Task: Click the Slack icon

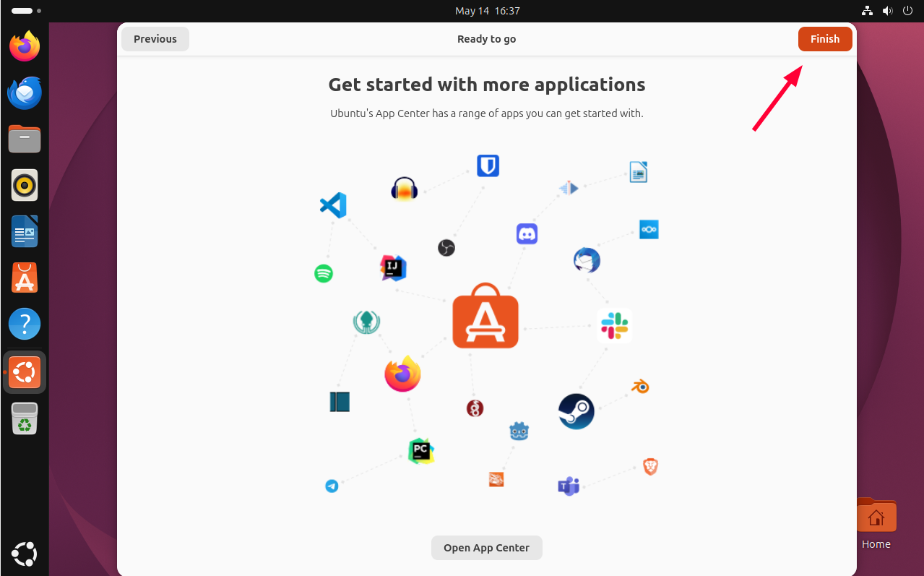Action: point(615,325)
